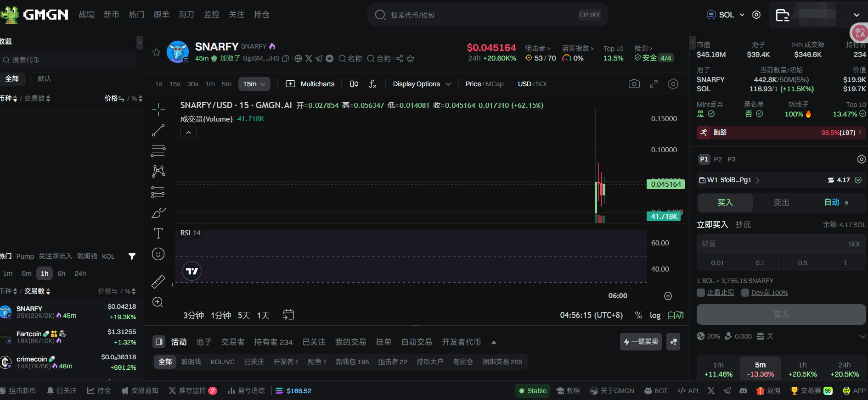Open trade panel preset settings icon

pos(861,159)
